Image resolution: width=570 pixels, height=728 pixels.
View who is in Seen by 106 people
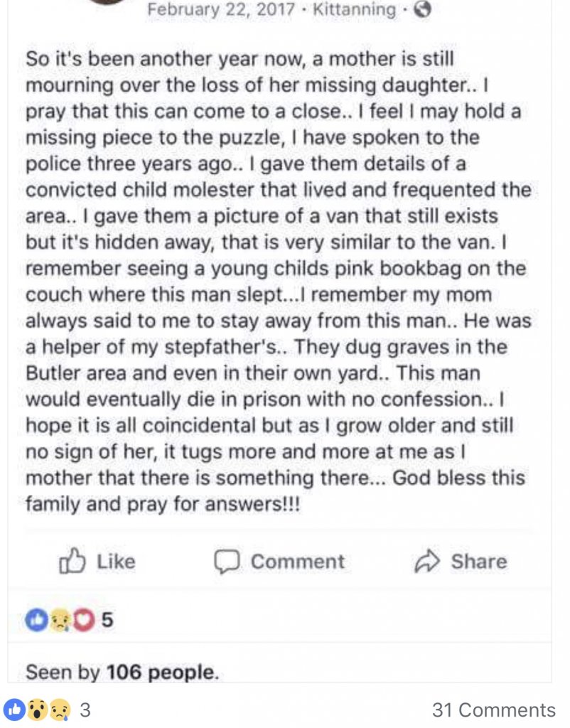[x=122, y=672]
